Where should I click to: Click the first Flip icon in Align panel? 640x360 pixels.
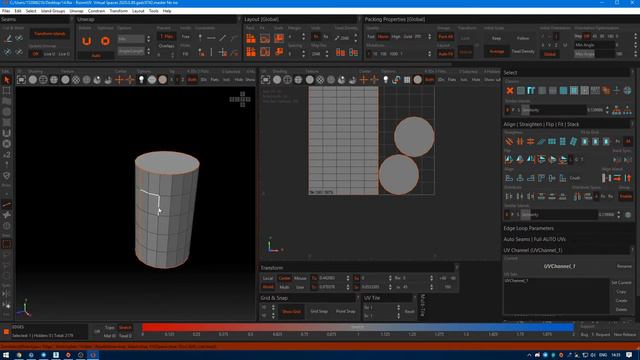click(x=509, y=159)
